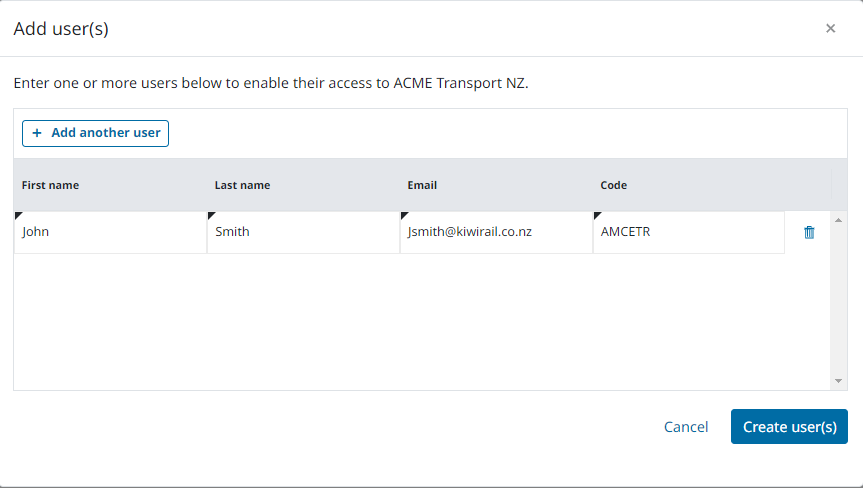Click the plus icon beside Add another user
The image size is (863, 488).
[37, 133]
